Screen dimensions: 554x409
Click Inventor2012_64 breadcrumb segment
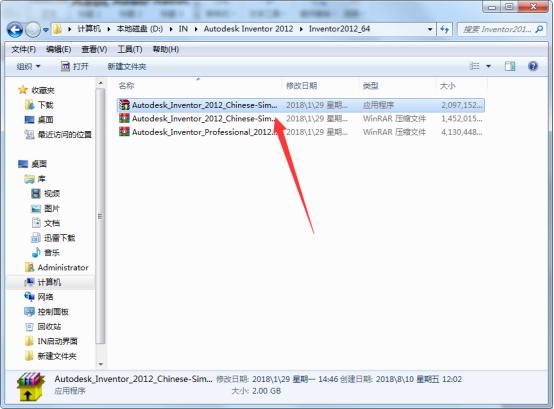tap(339, 29)
